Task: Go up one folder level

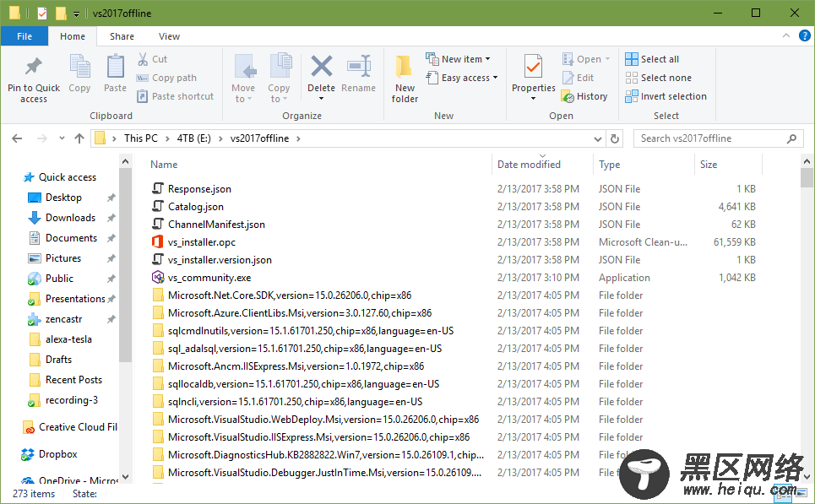Action: pos(79,138)
